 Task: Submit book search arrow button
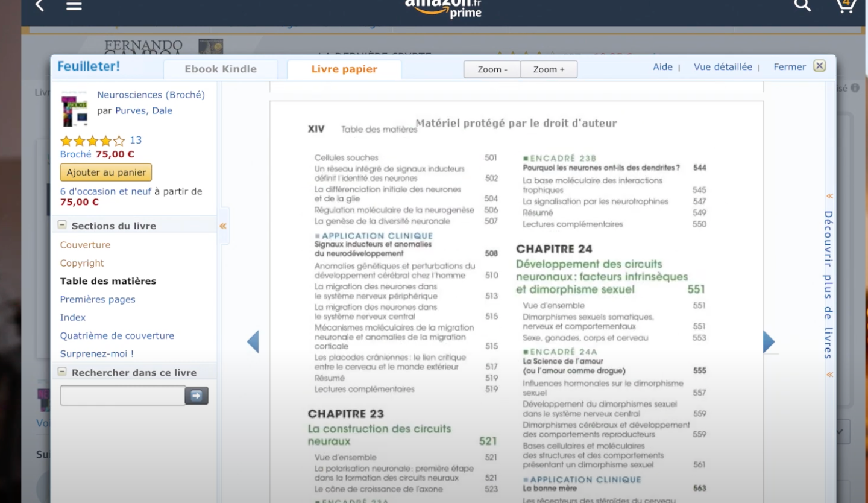tap(197, 396)
